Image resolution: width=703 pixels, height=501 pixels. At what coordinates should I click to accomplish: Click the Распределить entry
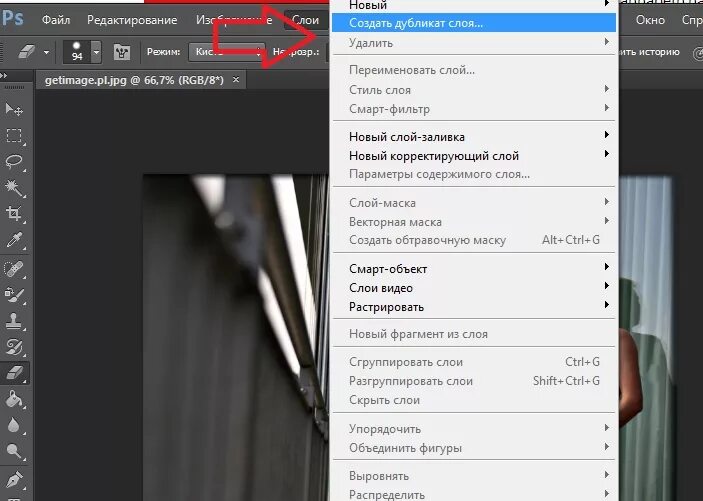click(474, 495)
